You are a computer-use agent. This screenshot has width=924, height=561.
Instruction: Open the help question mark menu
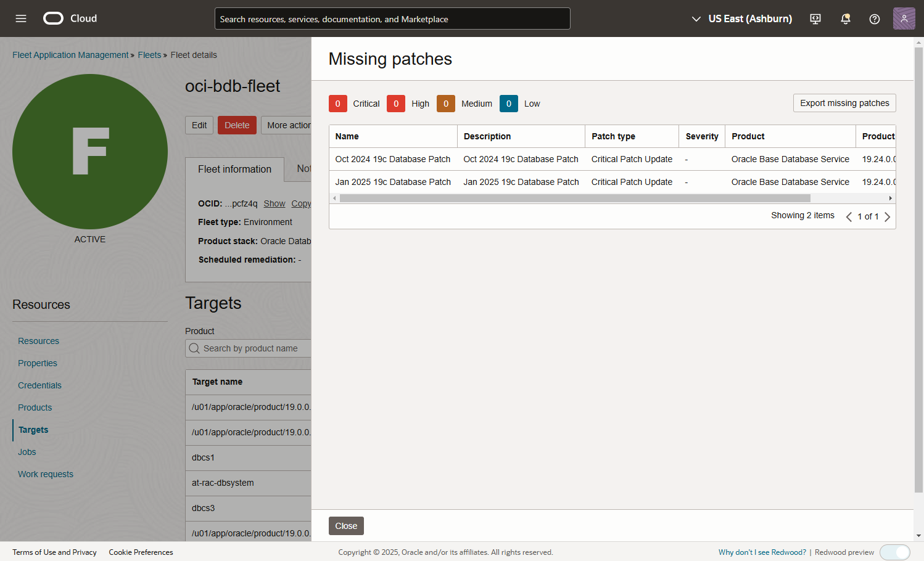tap(875, 18)
